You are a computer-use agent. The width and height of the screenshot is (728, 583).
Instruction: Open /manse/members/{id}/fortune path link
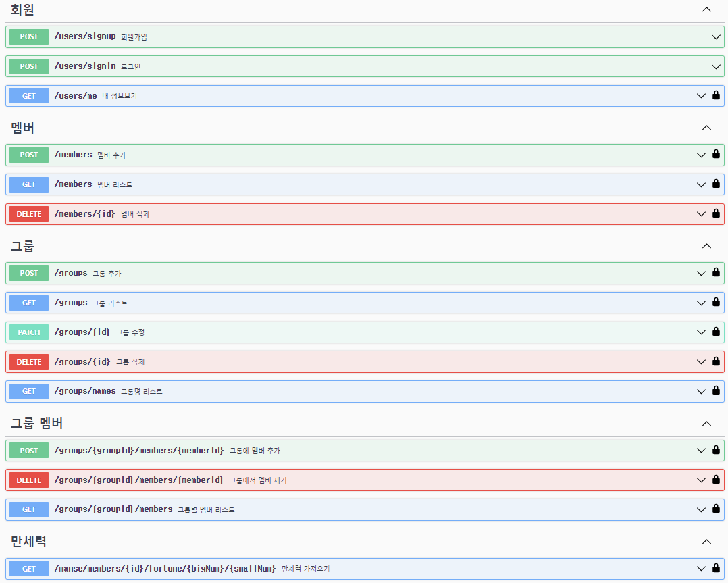pyautogui.click(x=165, y=569)
